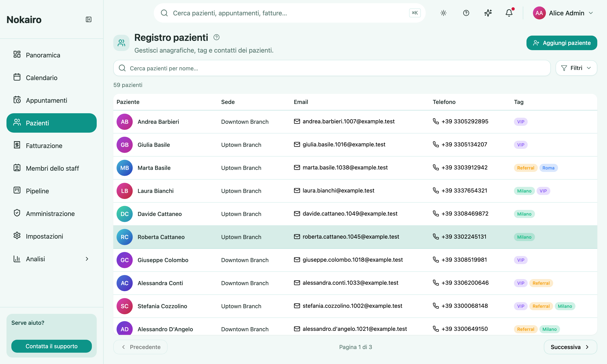This screenshot has height=364, width=607.
Task: Click phone number +39 3308469872
Action: [x=465, y=214]
